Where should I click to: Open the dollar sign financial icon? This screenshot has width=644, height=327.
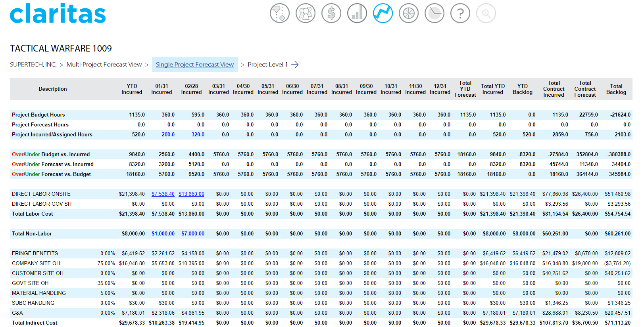pos(331,13)
